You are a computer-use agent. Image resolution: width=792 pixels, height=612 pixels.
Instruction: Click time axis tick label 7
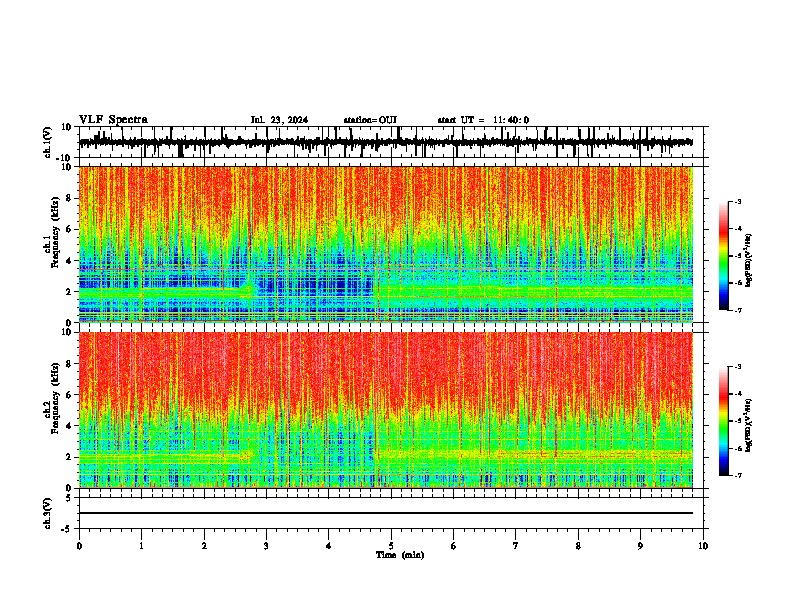click(x=516, y=546)
